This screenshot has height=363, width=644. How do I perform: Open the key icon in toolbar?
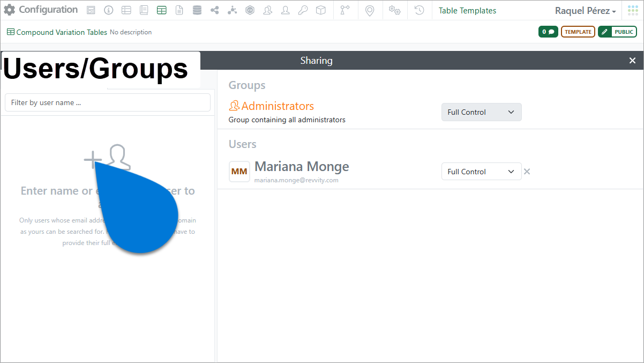(x=303, y=10)
